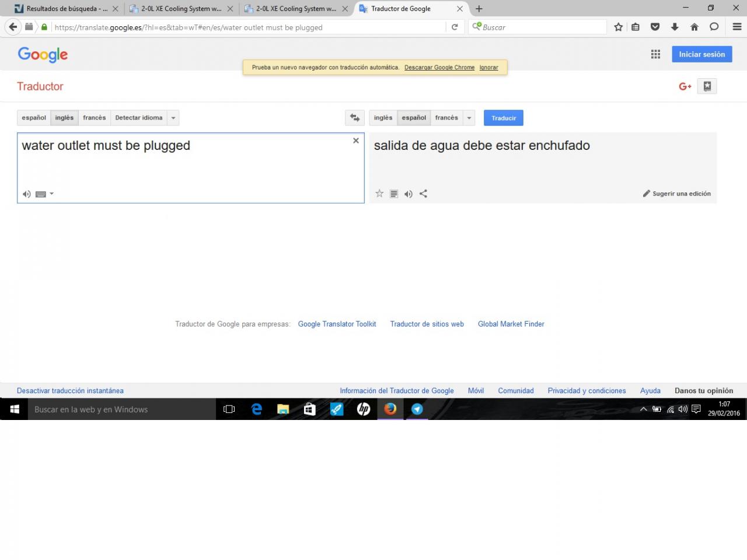This screenshot has height=560, width=747.
Task: Listen to the translated Spanish text
Action: (409, 194)
